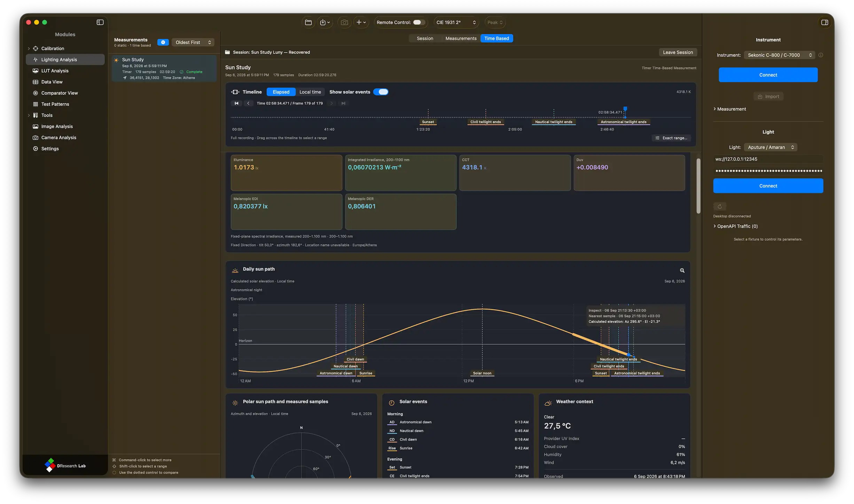Click the Sunset marker on the timeline

point(428,122)
